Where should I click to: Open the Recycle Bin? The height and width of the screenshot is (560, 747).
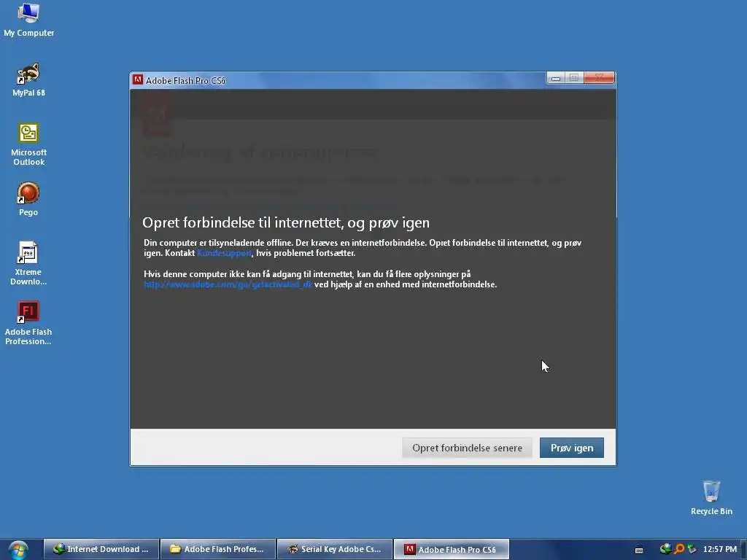point(711,497)
